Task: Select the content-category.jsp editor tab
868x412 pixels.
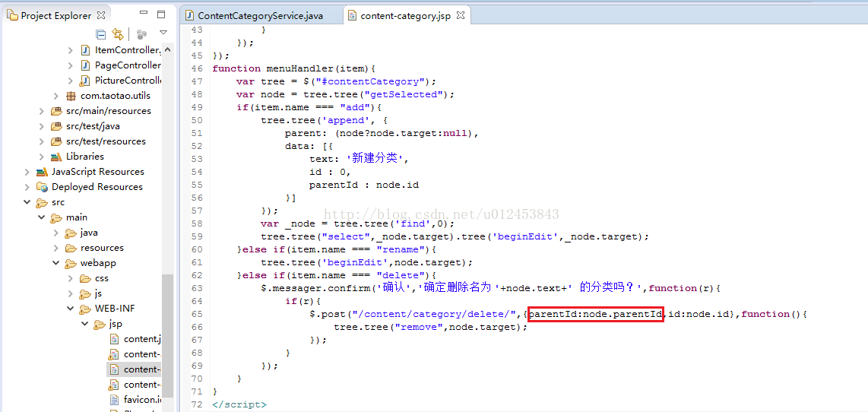Action: (x=405, y=15)
